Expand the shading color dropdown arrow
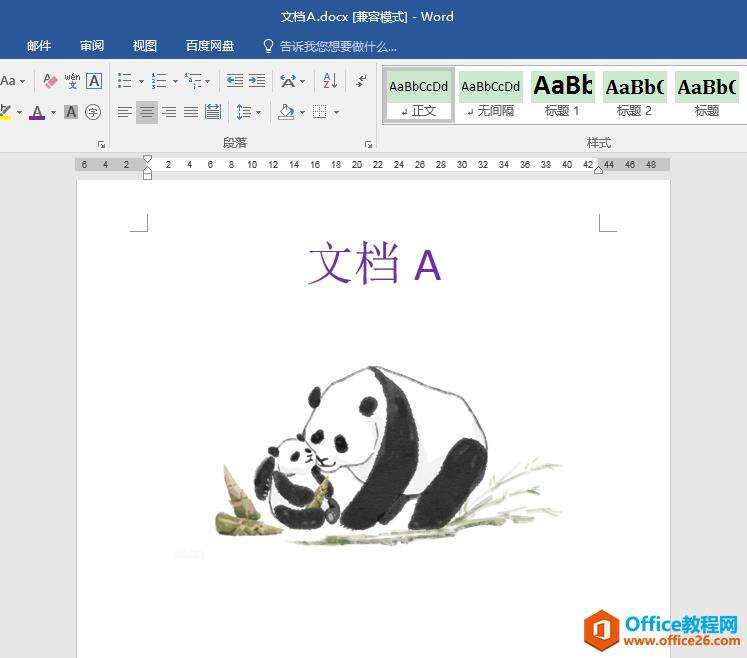Screen dimensions: 747x658 coord(303,113)
